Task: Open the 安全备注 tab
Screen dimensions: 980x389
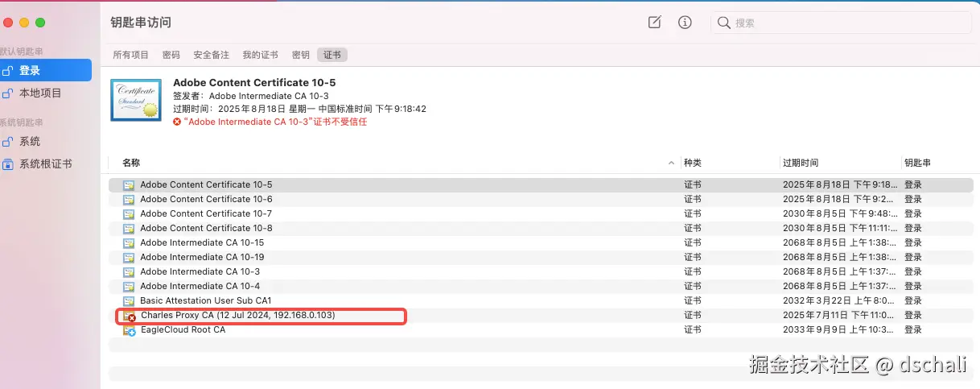Action: (x=212, y=55)
